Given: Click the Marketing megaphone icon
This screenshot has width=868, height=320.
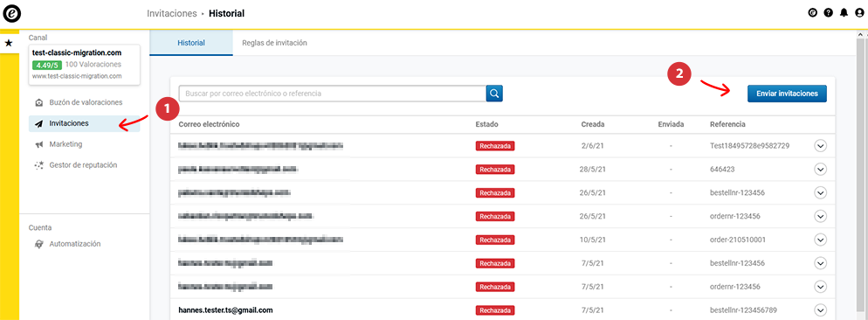Looking at the screenshot, I should tap(38, 144).
